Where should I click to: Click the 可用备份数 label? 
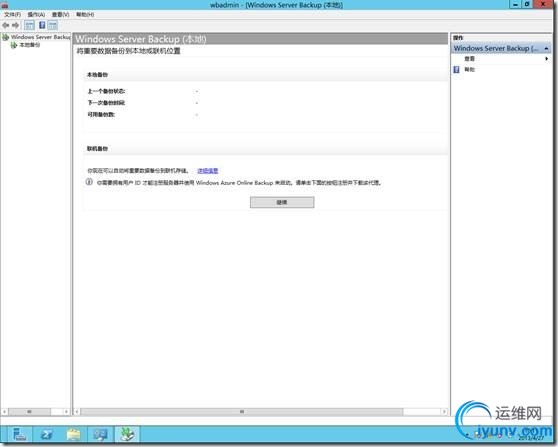pyautogui.click(x=101, y=115)
